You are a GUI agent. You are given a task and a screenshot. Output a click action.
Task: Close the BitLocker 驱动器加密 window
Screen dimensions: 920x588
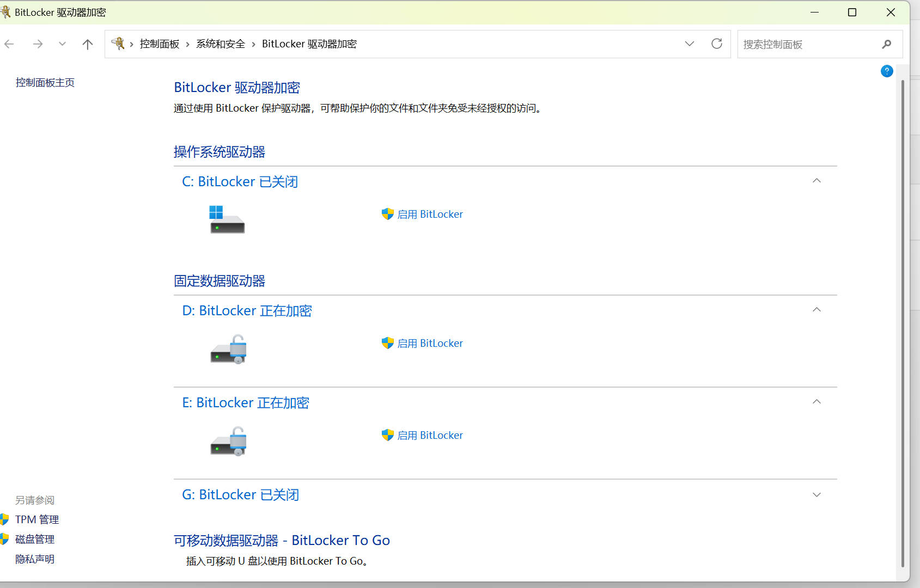coord(891,12)
